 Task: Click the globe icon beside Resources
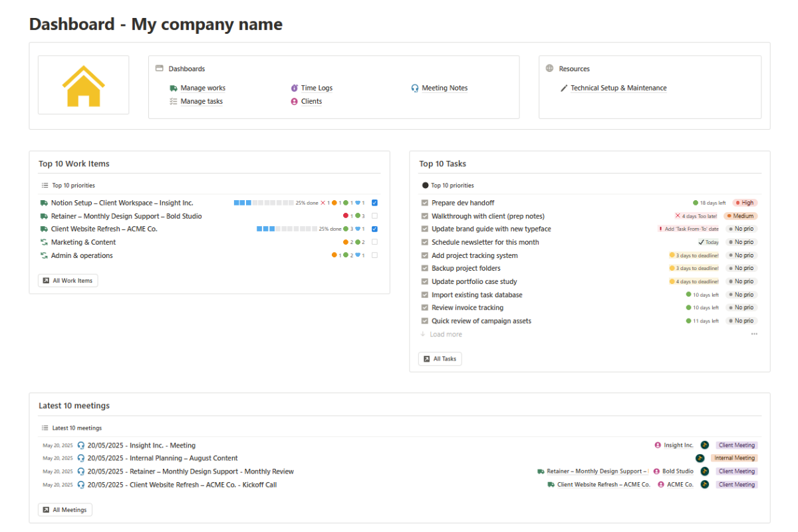(549, 68)
